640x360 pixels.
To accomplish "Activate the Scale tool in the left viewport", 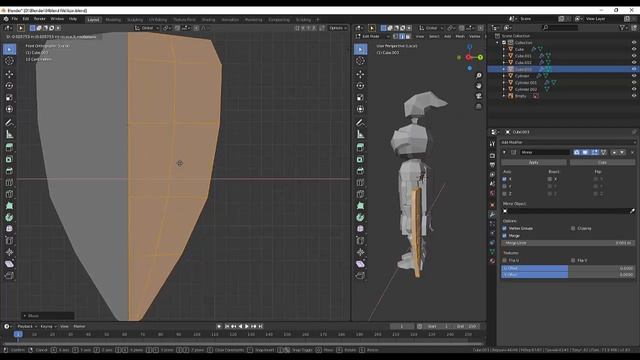I will pyautogui.click(x=9, y=98).
